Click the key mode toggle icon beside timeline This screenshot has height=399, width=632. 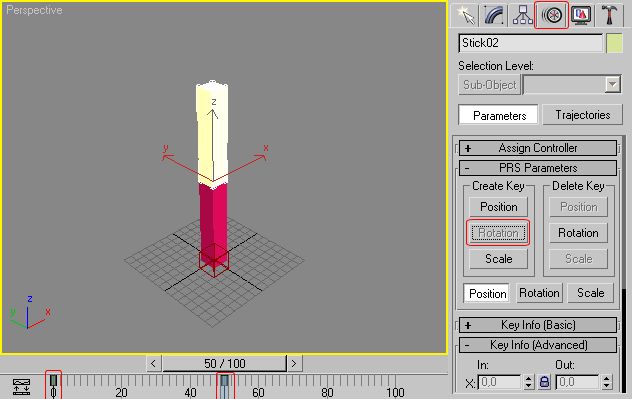[21, 387]
